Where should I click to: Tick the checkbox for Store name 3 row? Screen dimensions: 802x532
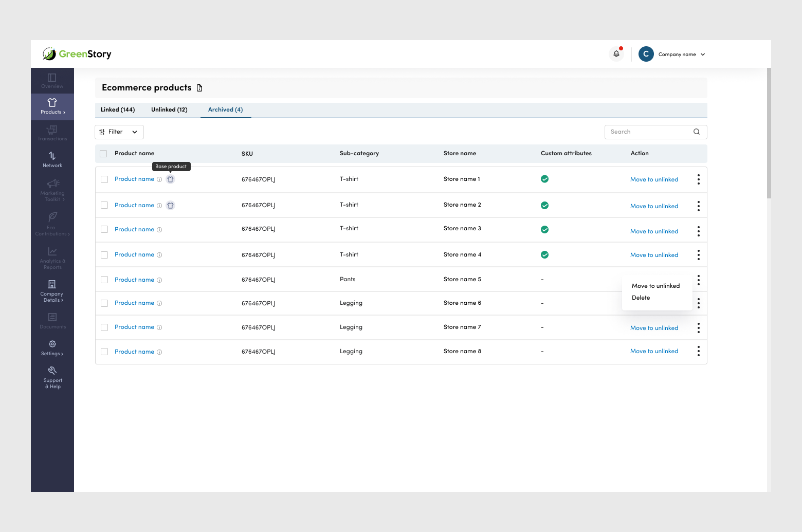104,229
